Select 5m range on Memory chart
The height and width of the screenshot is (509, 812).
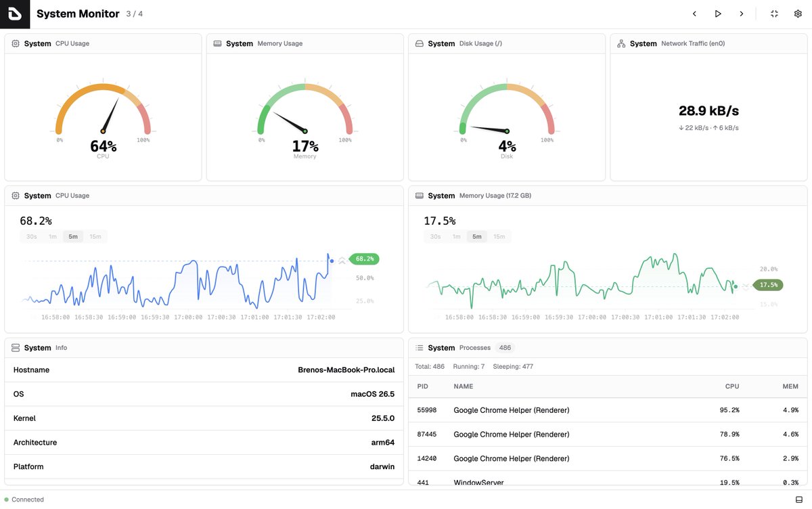[477, 237]
